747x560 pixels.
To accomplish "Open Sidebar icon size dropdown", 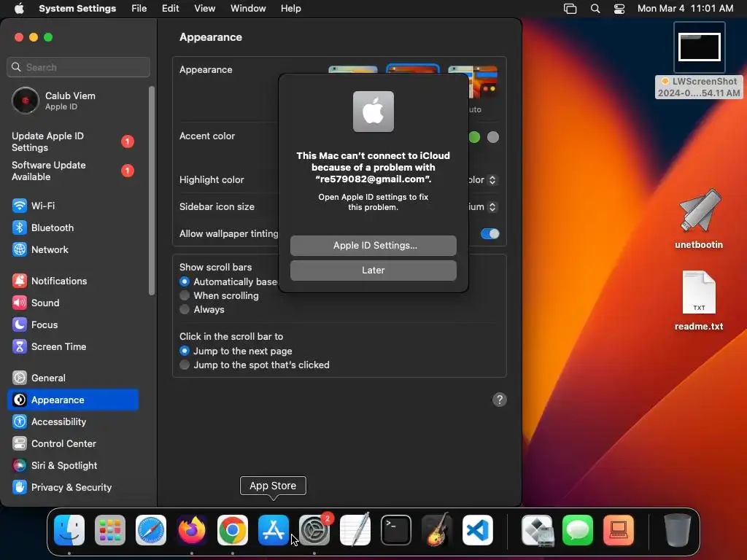I will [492, 207].
